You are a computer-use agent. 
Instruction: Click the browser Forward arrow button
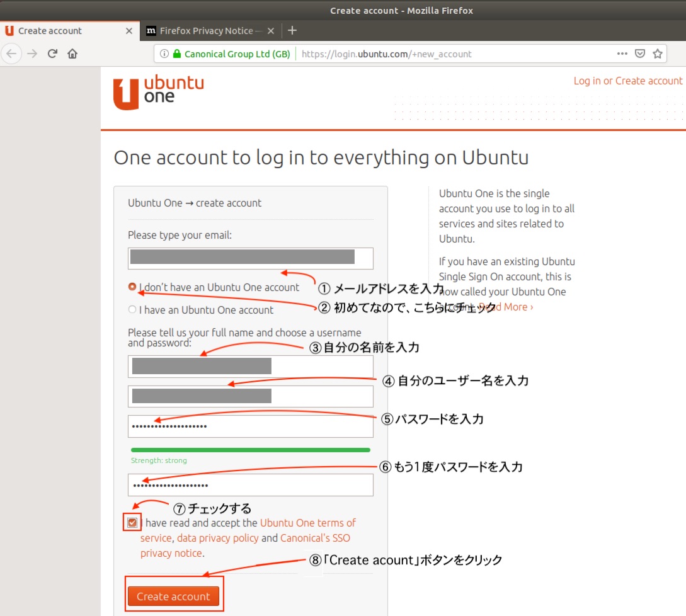(x=32, y=54)
